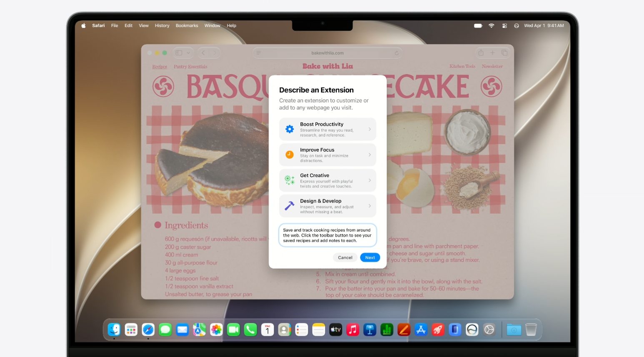Open Control Center in menu bar
Image resolution: width=644 pixels, height=357 pixels.
pyautogui.click(x=504, y=25)
